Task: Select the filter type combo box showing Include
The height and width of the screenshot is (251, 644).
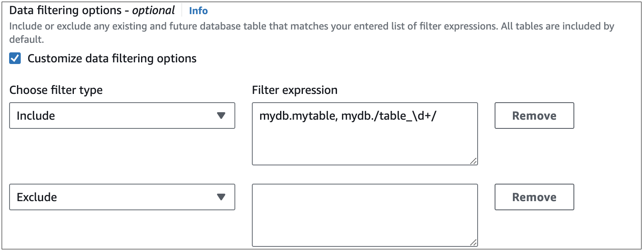Action: click(x=122, y=116)
